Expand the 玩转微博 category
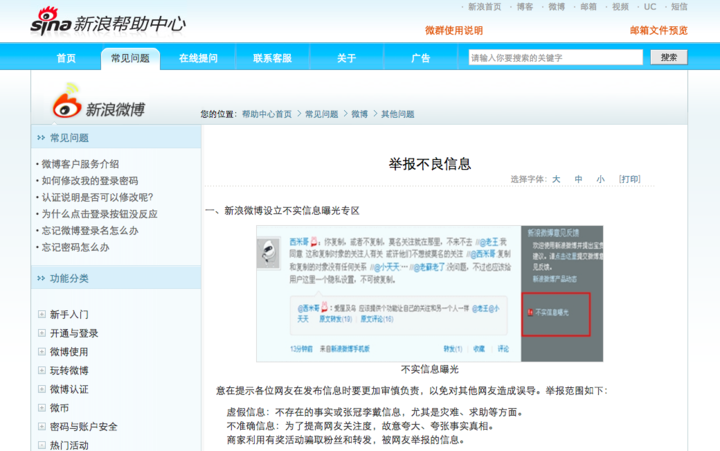This screenshot has height=451, width=720. pos(42,371)
